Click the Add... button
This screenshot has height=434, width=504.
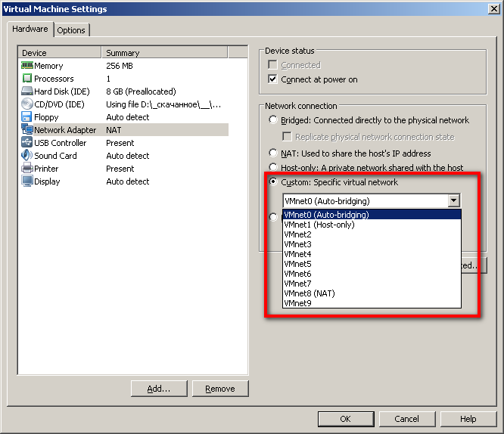point(159,389)
